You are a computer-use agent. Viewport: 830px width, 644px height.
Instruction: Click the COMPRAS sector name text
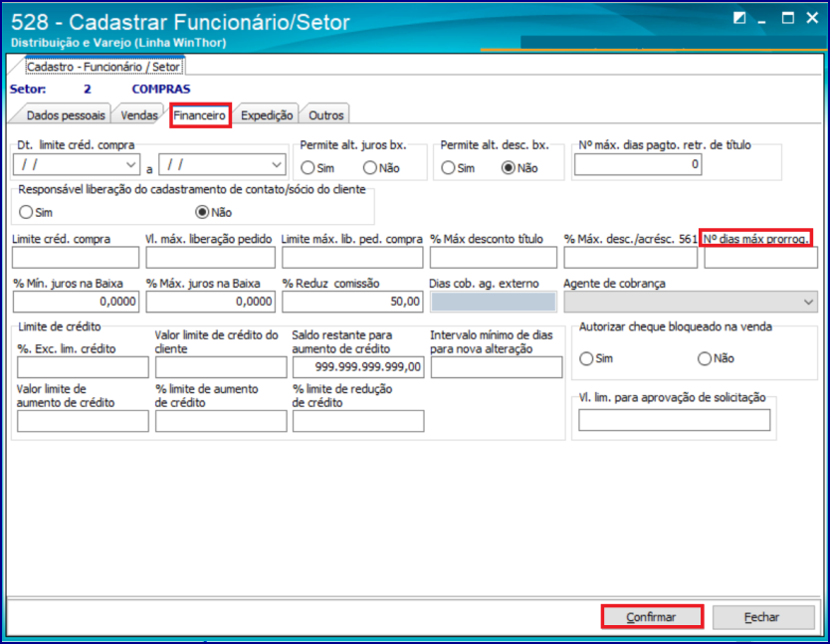point(161,89)
